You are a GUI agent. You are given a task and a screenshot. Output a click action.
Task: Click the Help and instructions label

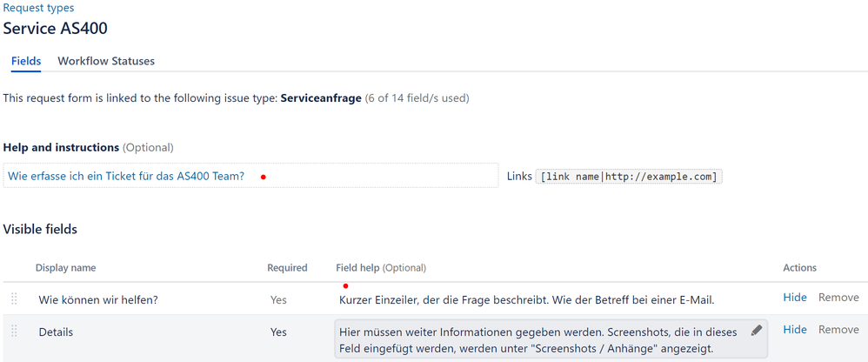(x=61, y=148)
